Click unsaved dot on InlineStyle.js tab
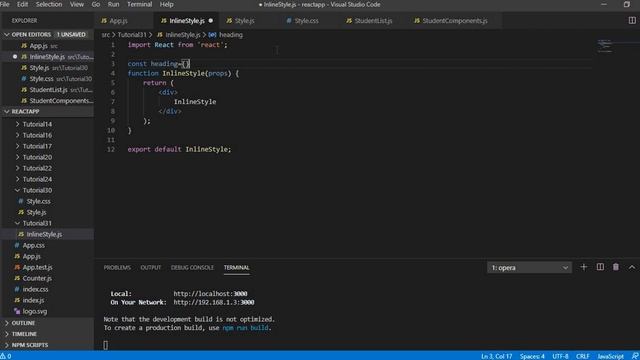The image size is (640, 360). 211,20
